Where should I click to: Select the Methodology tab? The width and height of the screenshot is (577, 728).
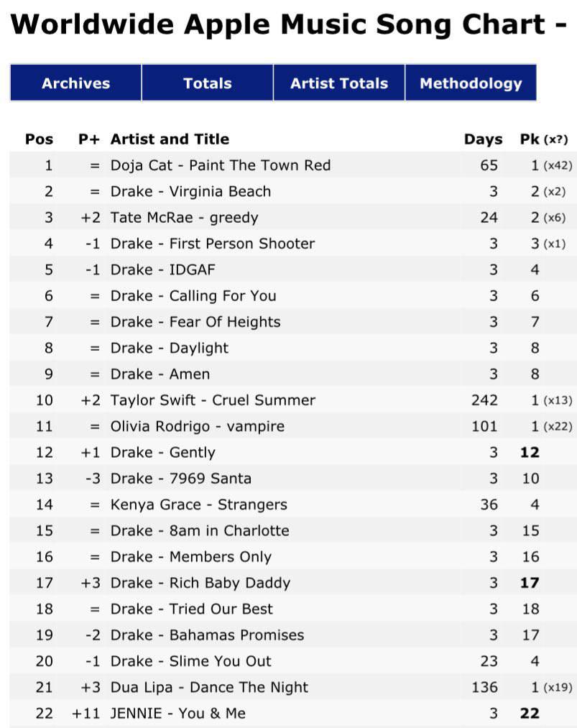coord(471,83)
